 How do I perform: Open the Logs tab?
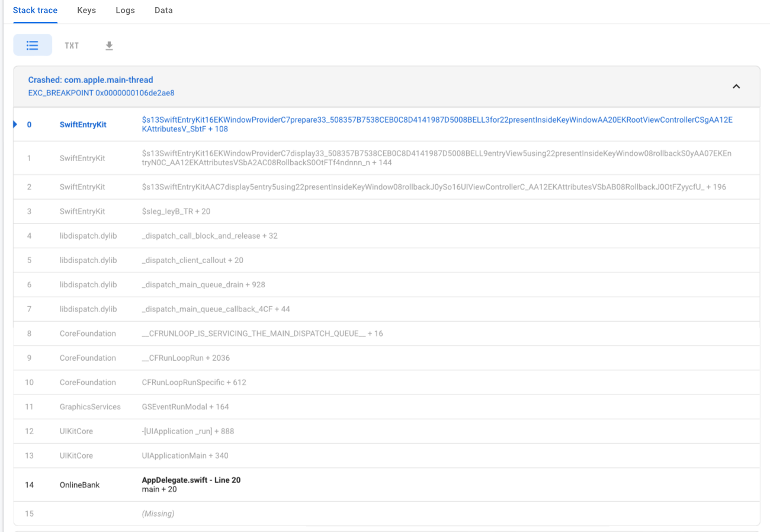[x=125, y=11]
